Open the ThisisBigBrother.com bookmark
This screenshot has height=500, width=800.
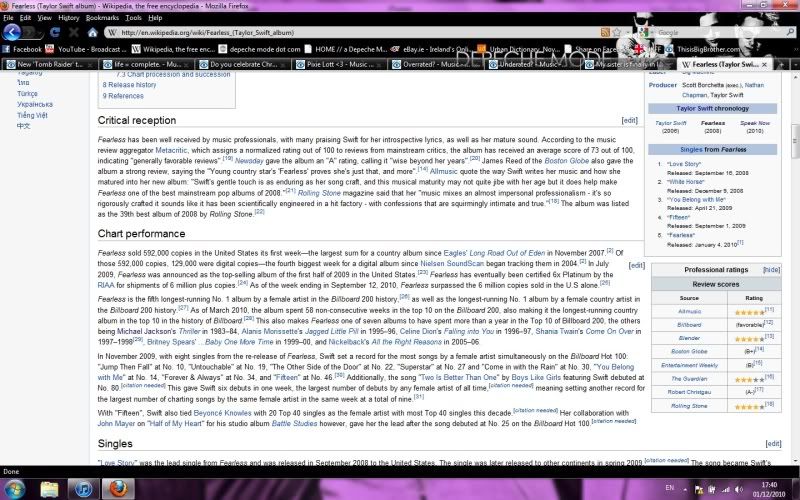coord(704,49)
